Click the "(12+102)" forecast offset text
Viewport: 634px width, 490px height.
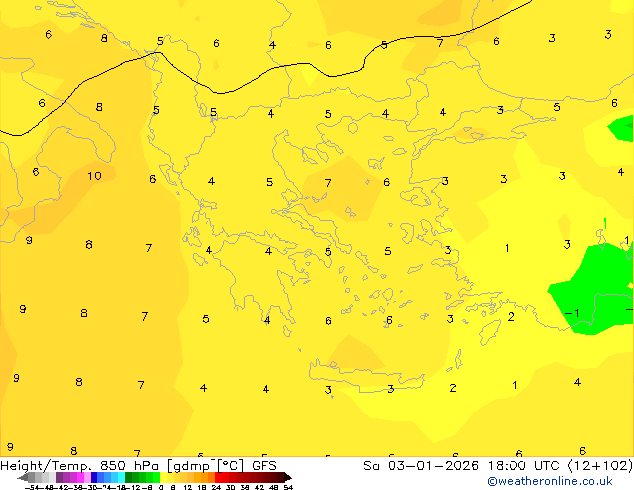tap(601, 466)
